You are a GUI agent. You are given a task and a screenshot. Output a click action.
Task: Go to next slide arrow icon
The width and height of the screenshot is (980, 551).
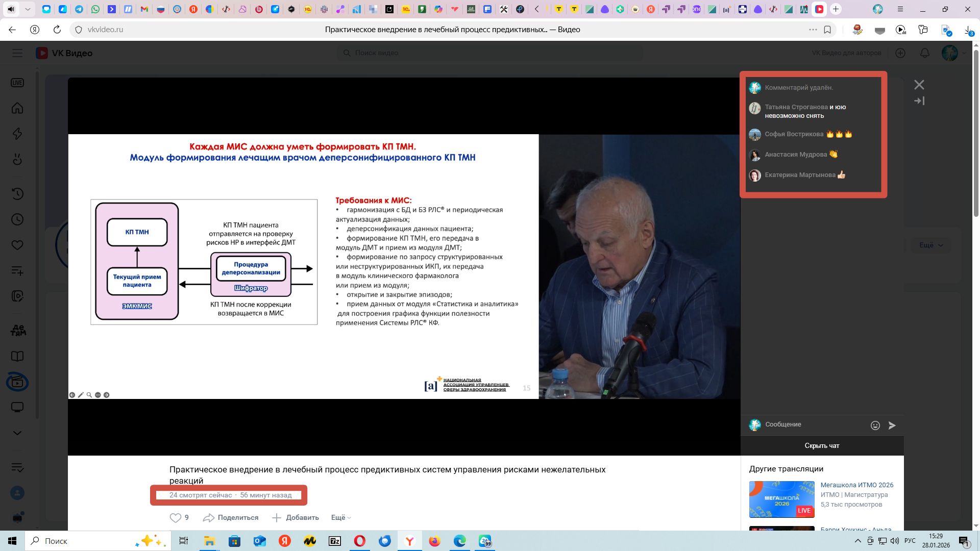coord(106,395)
